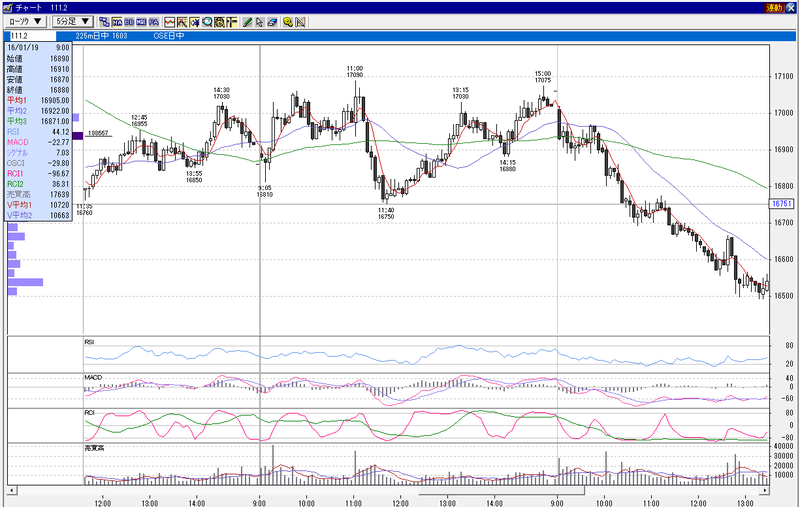The height and width of the screenshot is (507, 800).
Task: Click the MACD sub-chart label
Action: (93, 377)
